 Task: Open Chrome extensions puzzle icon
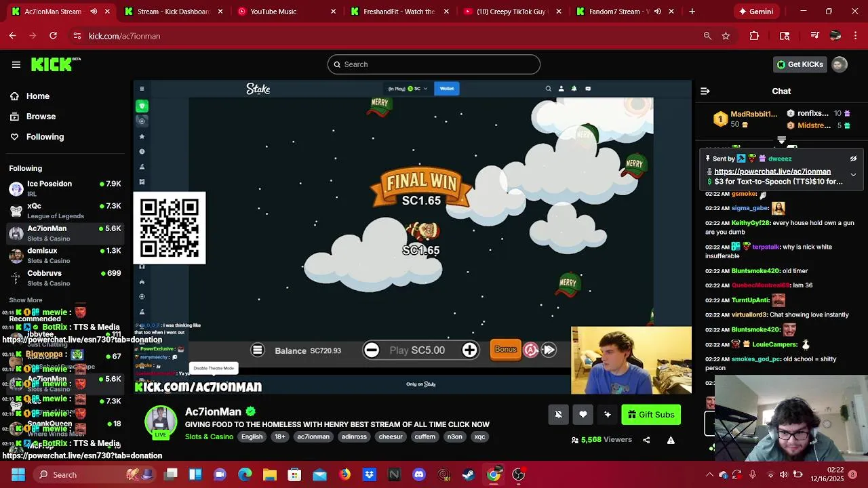pyautogui.click(x=754, y=36)
